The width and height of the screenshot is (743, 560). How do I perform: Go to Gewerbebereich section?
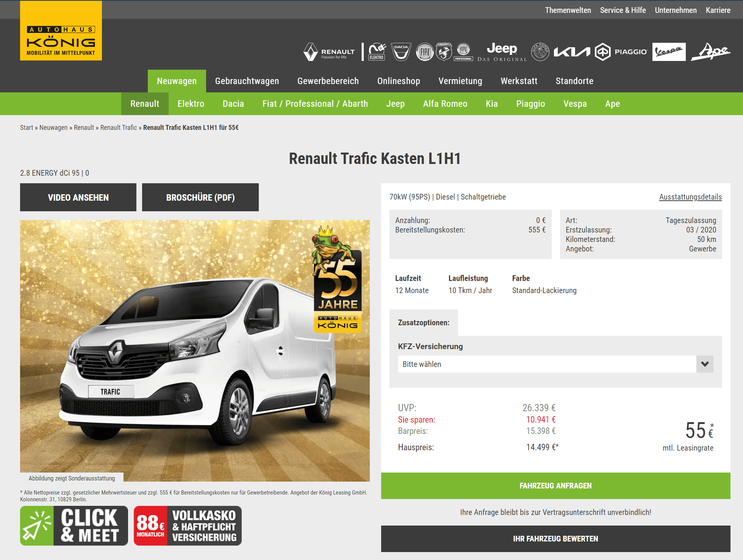pyautogui.click(x=328, y=81)
